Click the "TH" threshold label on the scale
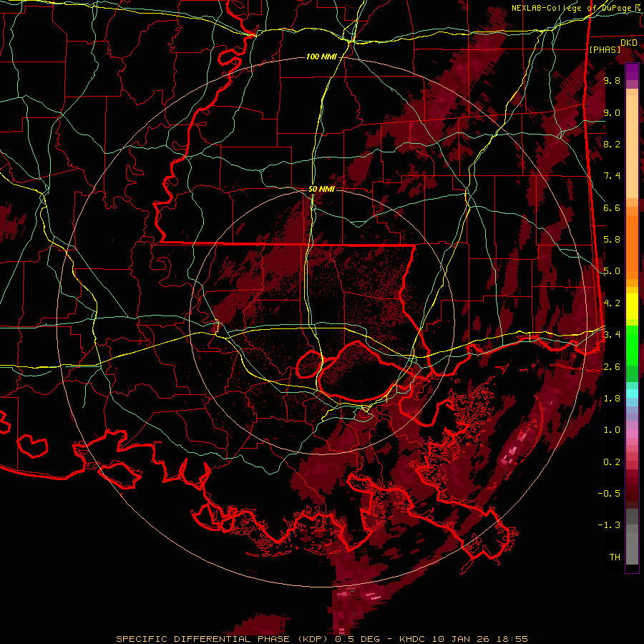This screenshot has height=644, width=644. (x=615, y=557)
